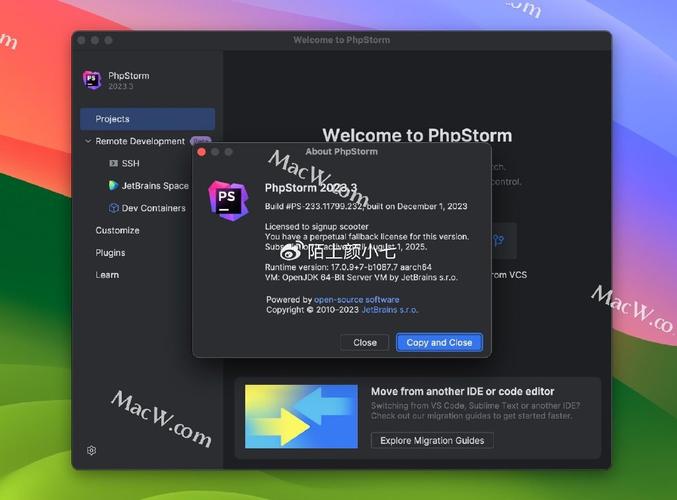The image size is (677, 500).
Task: Switch to the Plugins tab
Action: (x=110, y=253)
